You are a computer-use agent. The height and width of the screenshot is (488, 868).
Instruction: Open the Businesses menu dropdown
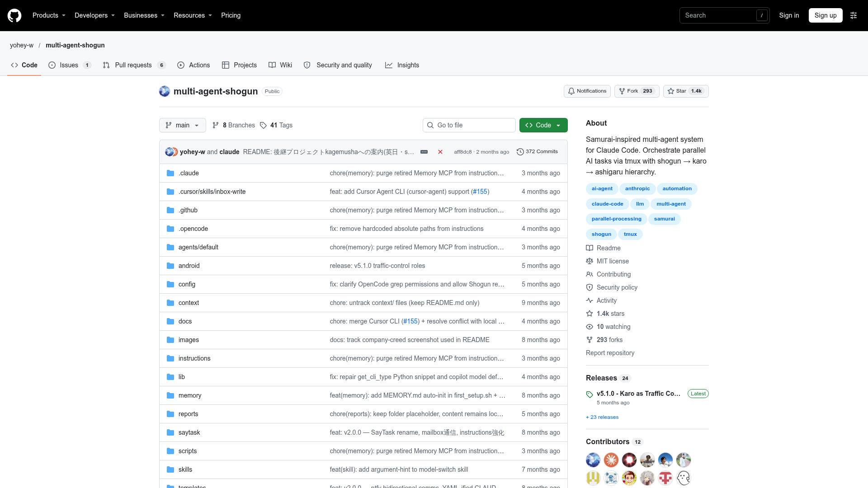pos(144,15)
